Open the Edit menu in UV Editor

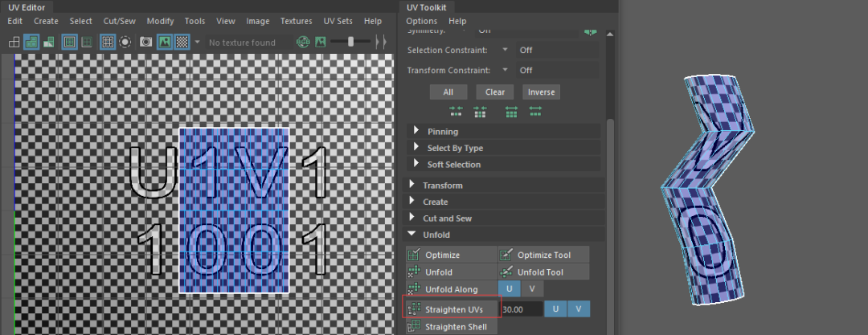15,21
